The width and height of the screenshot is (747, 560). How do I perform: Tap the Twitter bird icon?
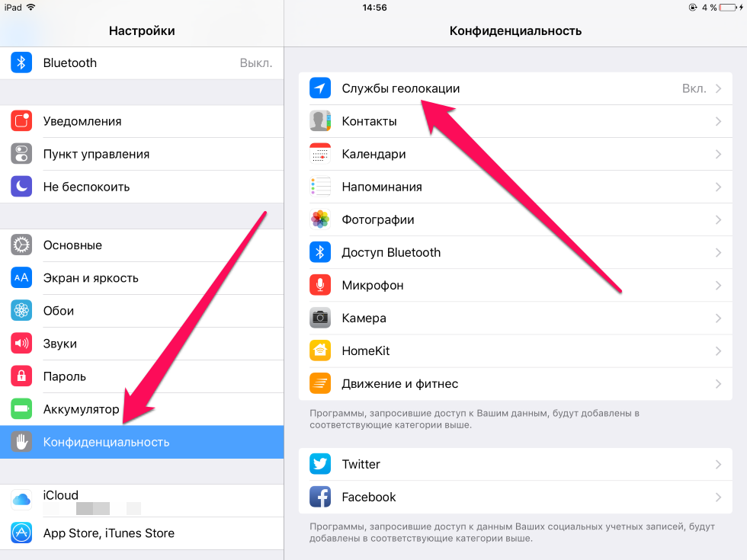319,464
